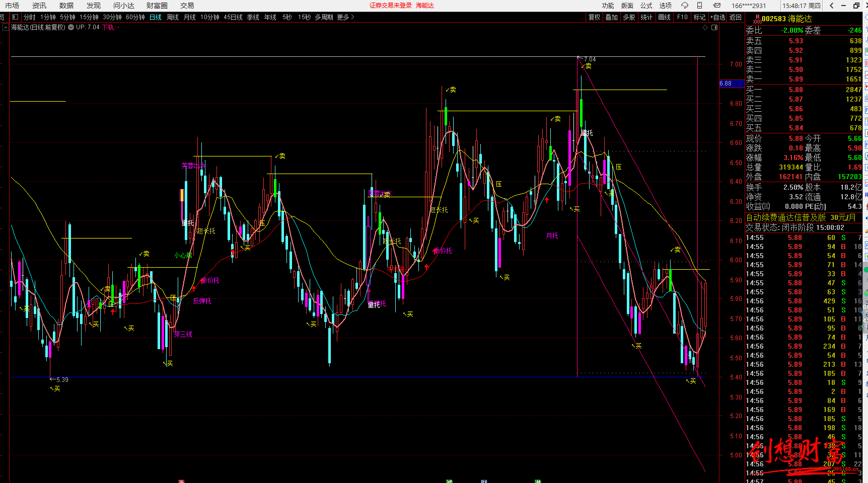868x483 pixels.
Task: Click the diamond icon above the chart
Action: click(x=705, y=28)
